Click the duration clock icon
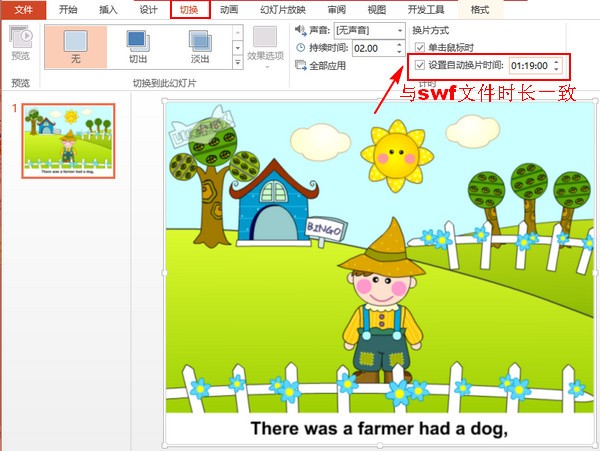Screen dimensions: 600x451 301,48
